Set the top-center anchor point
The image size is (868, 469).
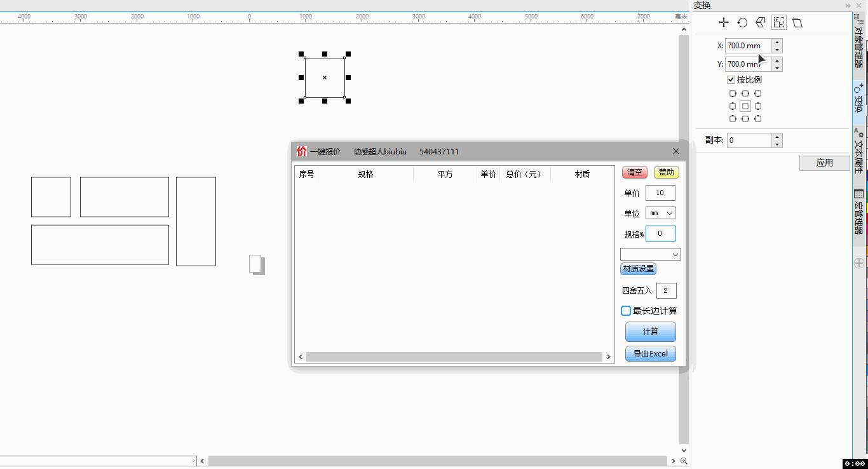(745, 93)
